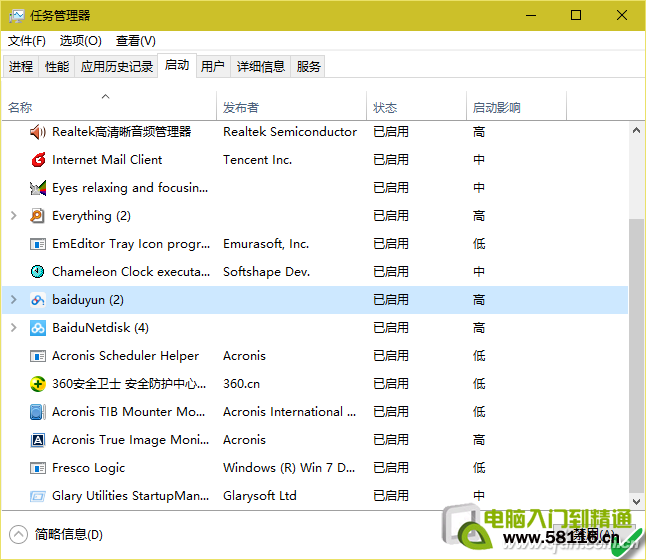The image size is (646, 560).
Task: Click the 360安全卫士 green plus icon
Action: (x=37, y=384)
